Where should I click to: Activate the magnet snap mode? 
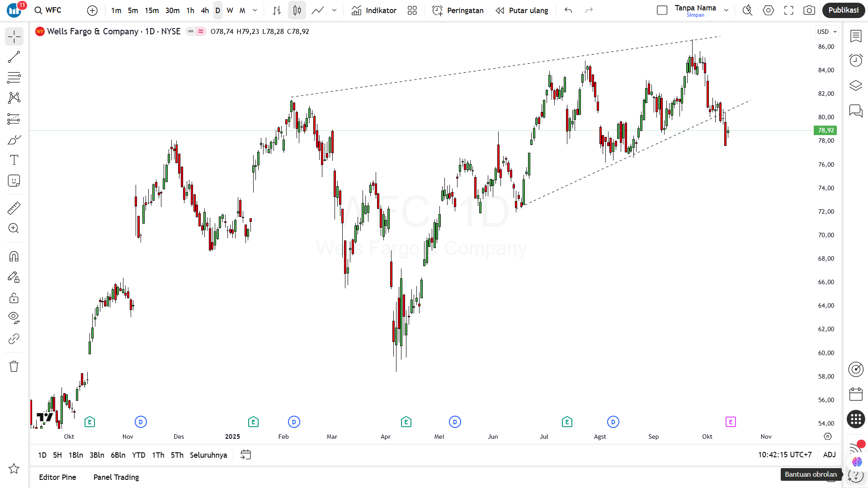pos(14,257)
